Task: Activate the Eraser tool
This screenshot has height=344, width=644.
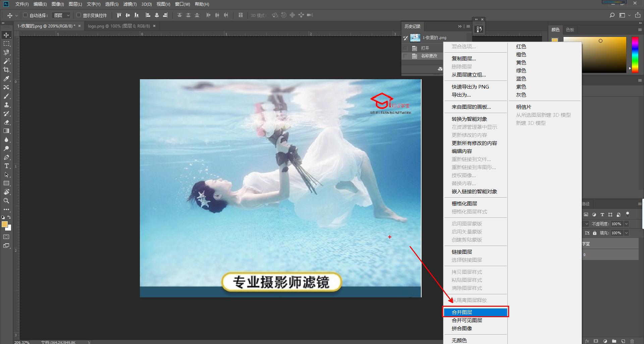Action: click(7, 122)
